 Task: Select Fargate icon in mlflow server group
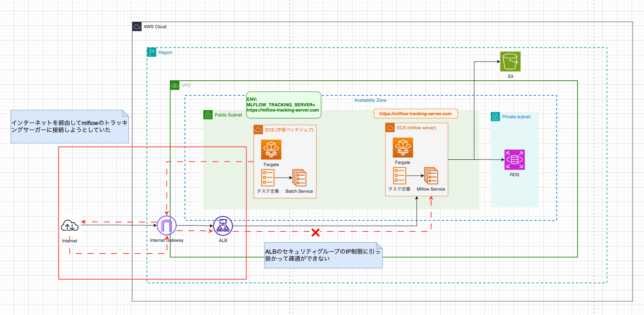(x=403, y=147)
